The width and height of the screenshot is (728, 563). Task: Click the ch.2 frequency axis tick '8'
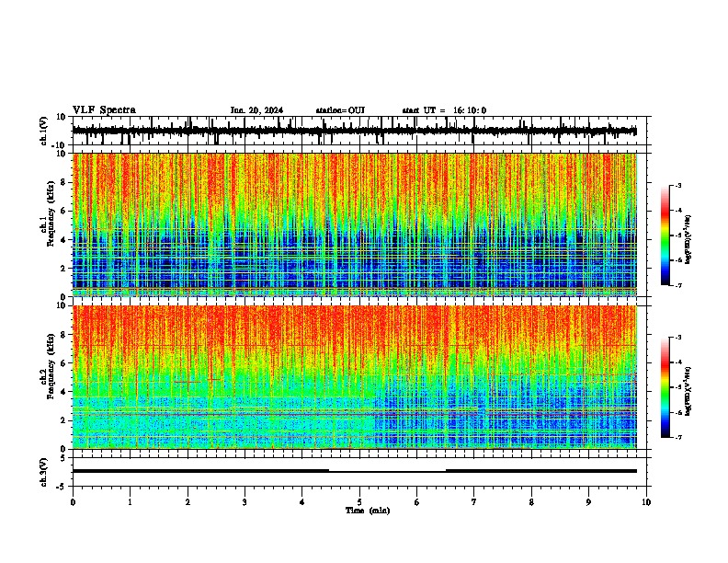coord(63,335)
